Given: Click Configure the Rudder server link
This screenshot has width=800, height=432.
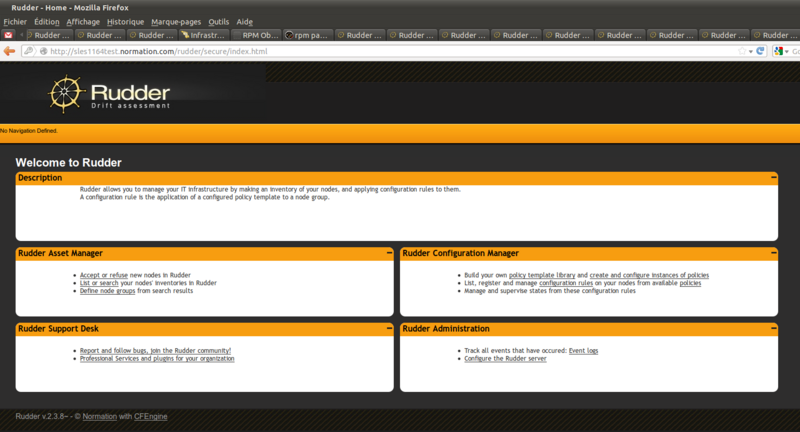Looking at the screenshot, I should pos(505,359).
